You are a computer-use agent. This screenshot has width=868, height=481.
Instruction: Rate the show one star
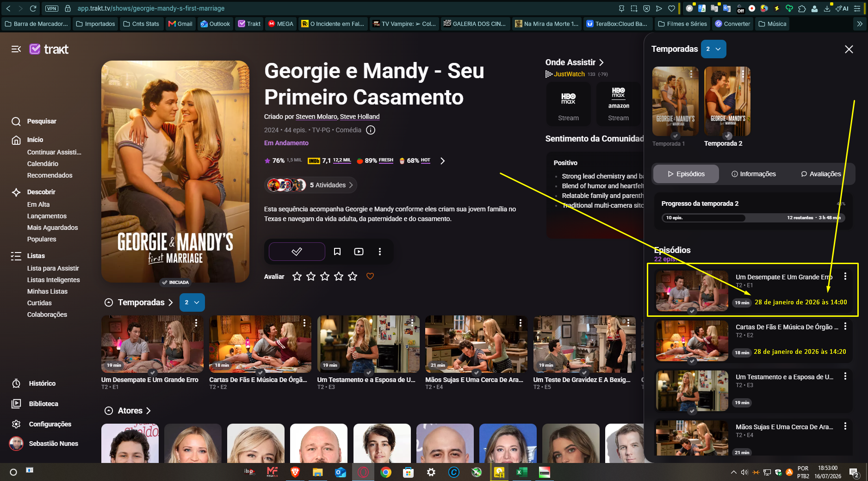(297, 276)
